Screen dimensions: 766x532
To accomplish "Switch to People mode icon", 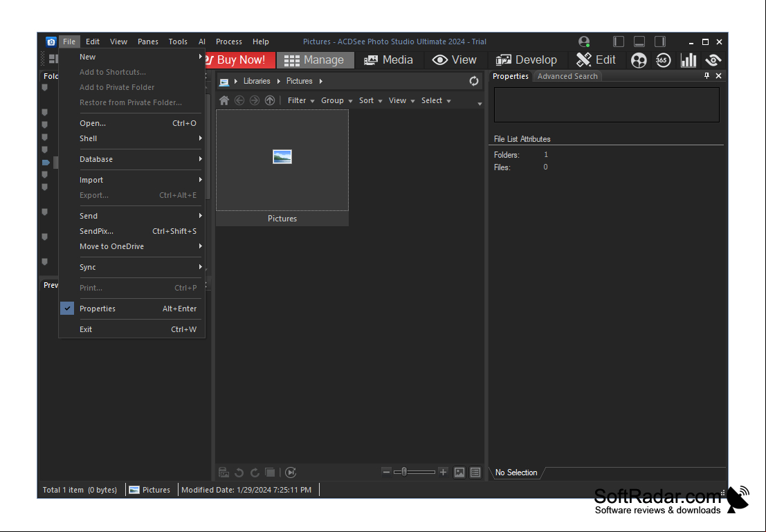I will pyautogui.click(x=639, y=60).
